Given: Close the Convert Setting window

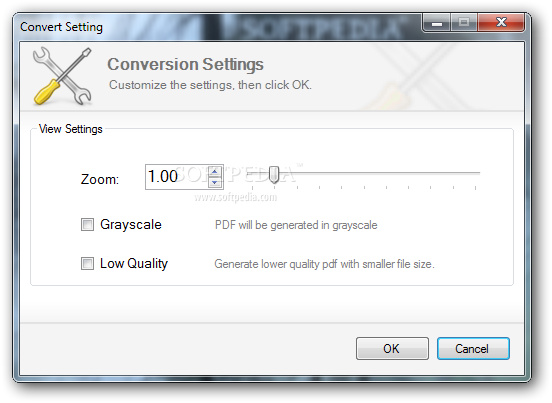Looking at the screenshot, I should pyautogui.click(x=501, y=23).
